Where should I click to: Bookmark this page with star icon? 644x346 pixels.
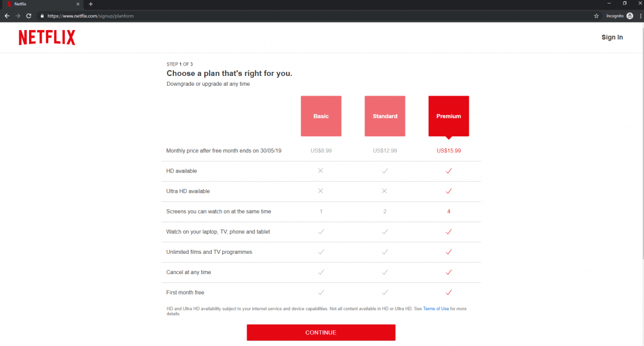coord(596,16)
